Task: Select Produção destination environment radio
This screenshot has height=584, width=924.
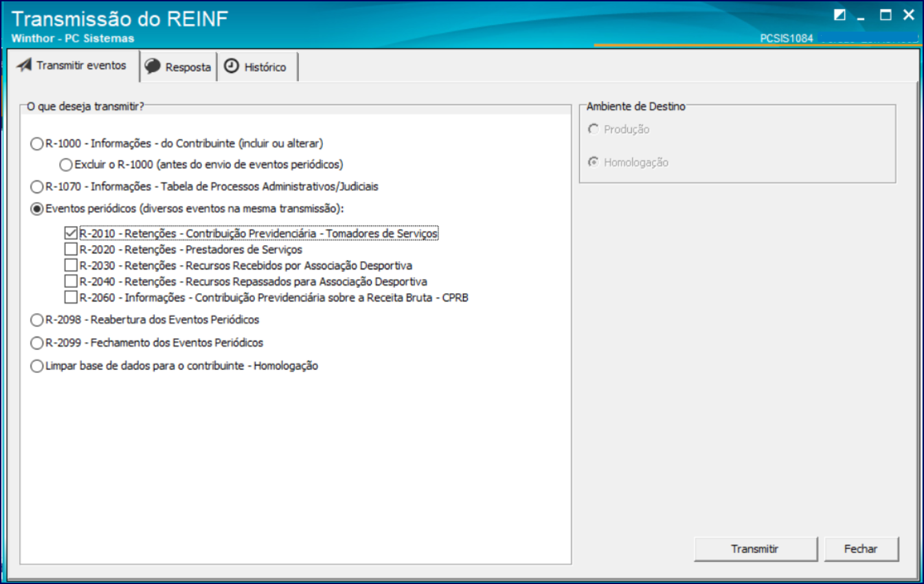Action: (594, 129)
